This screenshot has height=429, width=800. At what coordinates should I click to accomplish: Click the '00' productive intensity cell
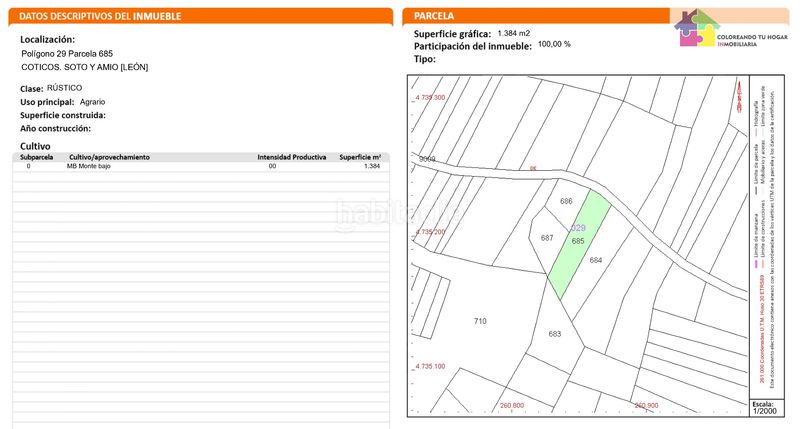pos(272,166)
